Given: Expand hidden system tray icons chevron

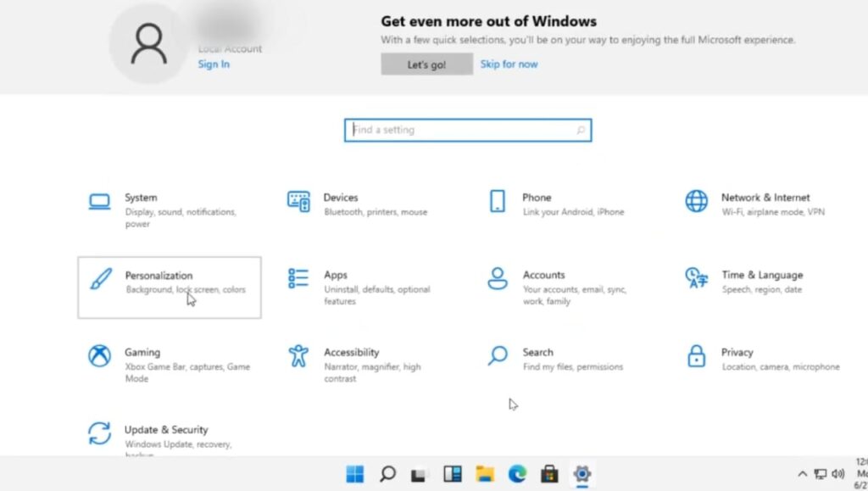Looking at the screenshot, I should (x=802, y=474).
